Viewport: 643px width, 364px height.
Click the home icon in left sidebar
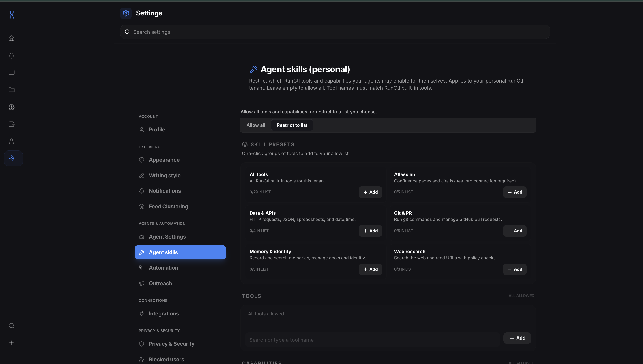coord(11,38)
